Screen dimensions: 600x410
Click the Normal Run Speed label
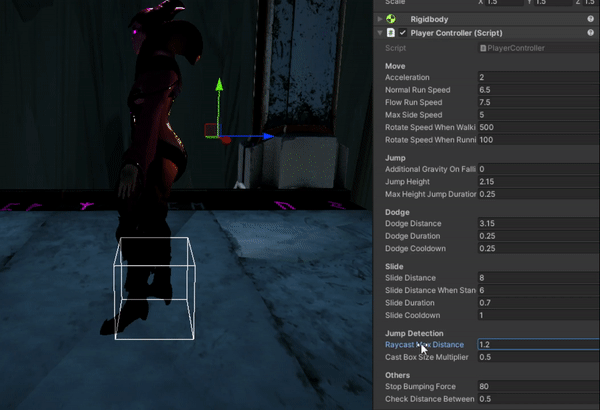(x=417, y=90)
